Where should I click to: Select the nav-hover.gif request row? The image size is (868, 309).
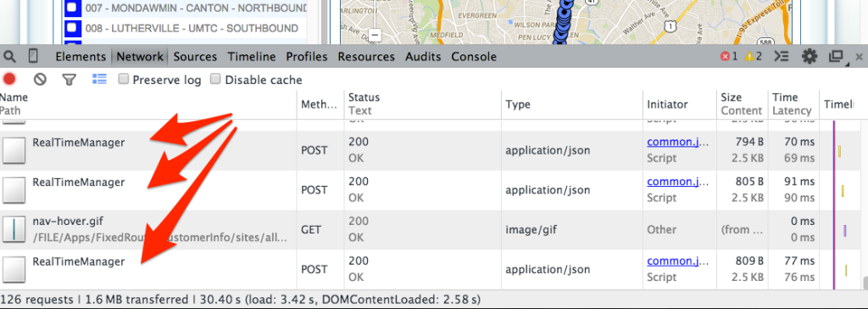click(x=431, y=230)
